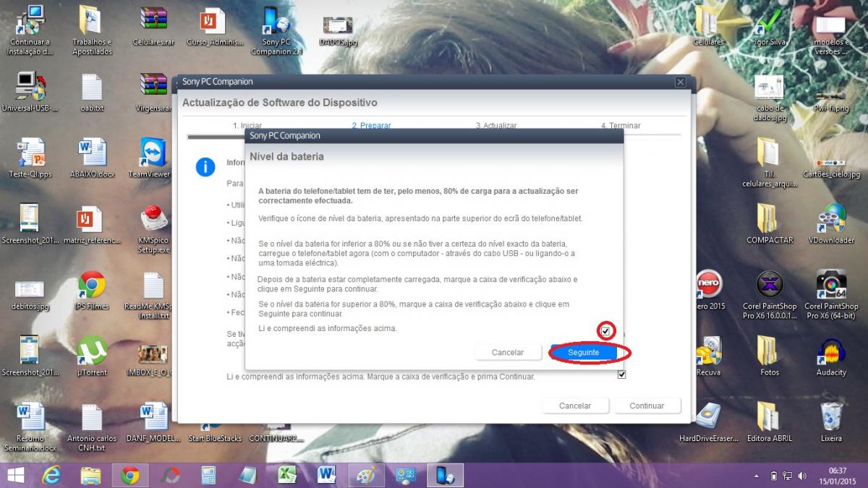Toggle the checkbox beside 'prima Continuar' text
Image resolution: width=868 pixels, height=488 pixels.
coord(621,375)
